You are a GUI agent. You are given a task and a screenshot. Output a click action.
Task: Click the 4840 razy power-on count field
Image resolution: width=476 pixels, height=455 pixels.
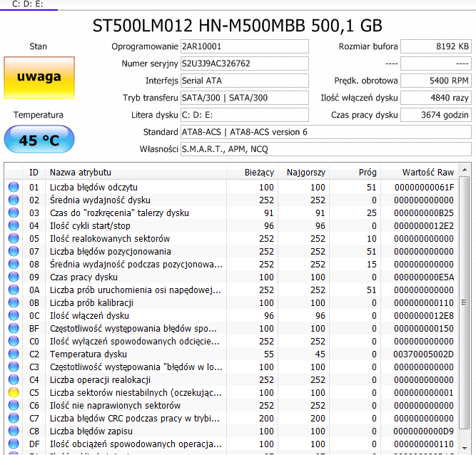(436, 98)
